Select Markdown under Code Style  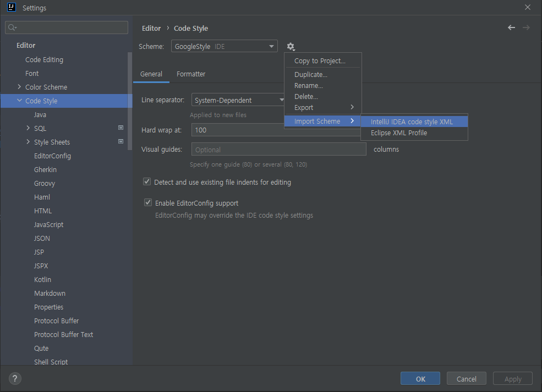50,293
